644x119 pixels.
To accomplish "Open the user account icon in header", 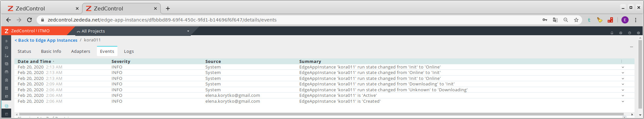I will point(620,33).
